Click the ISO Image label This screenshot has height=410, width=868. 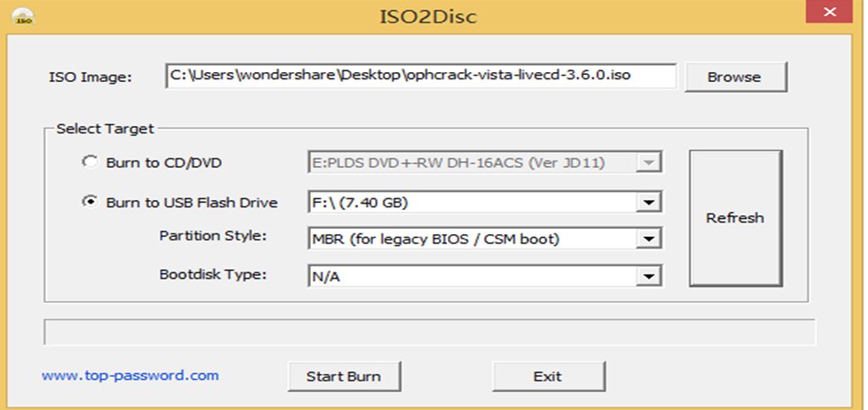[90, 77]
